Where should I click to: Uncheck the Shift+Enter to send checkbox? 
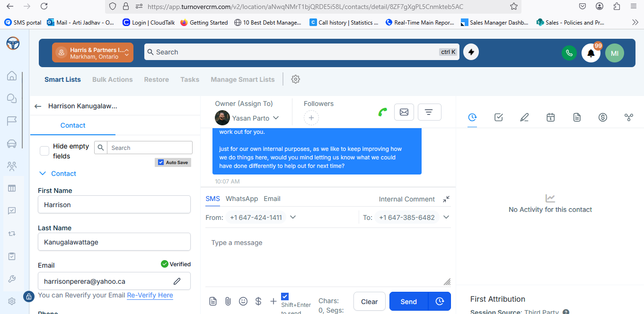tap(285, 297)
